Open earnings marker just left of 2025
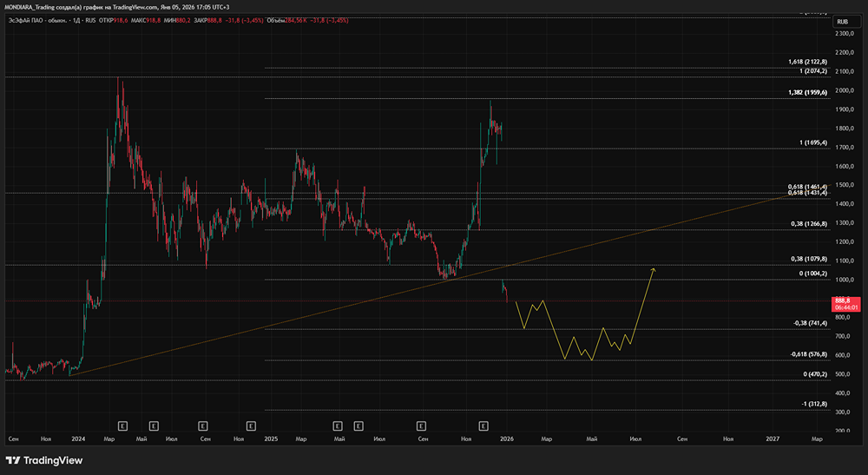The height and width of the screenshot is (475, 868). [x=251, y=426]
